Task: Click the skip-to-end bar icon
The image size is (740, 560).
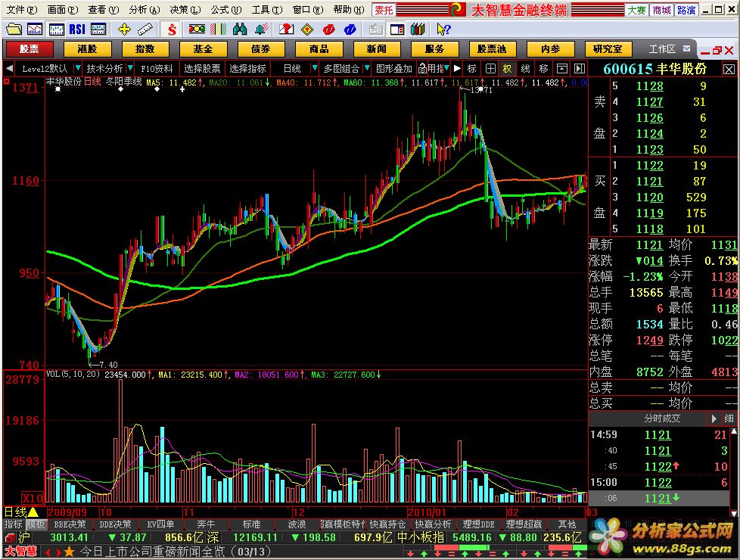Action: 580,68
